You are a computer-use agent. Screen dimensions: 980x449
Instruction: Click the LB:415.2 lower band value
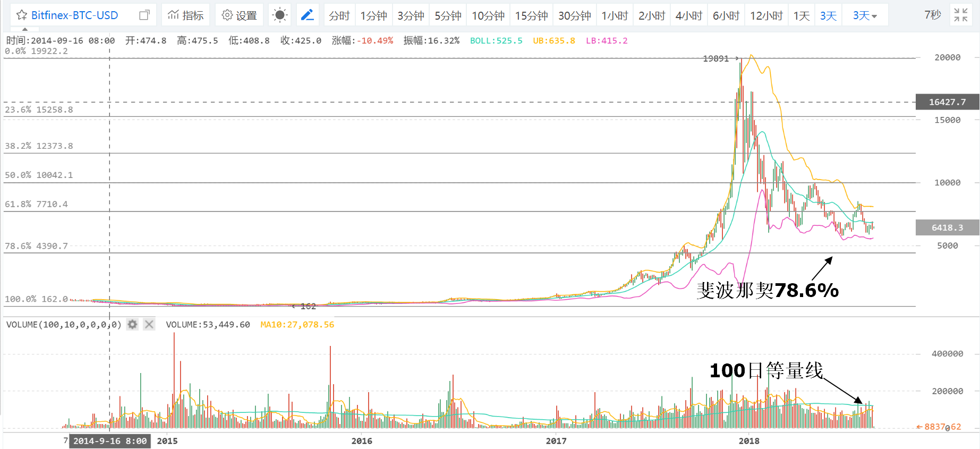click(x=607, y=40)
